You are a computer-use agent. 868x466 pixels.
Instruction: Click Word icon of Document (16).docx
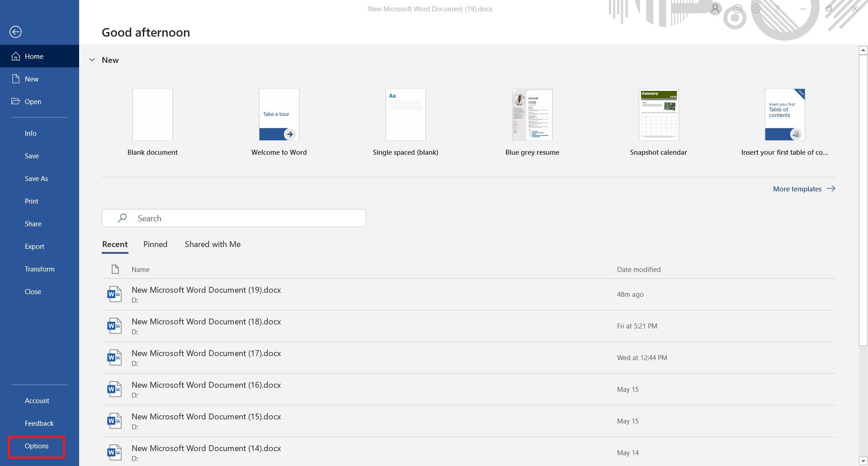click(114, 389)
